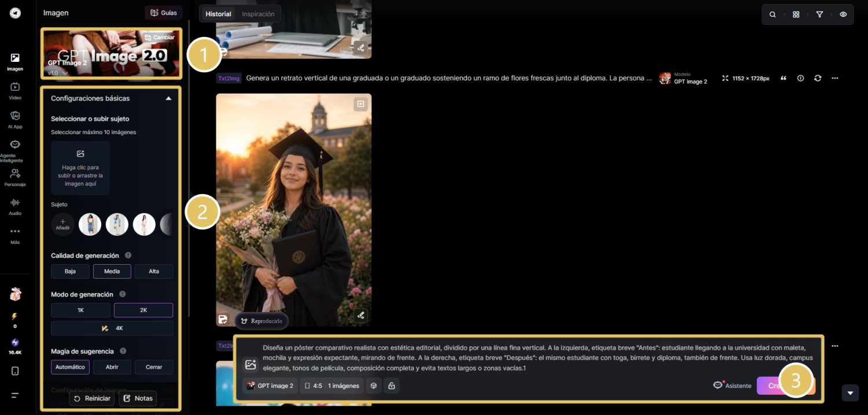
Task: Click the regenerate refresh icon in graduate row
Action: click(x=818, y=78)
